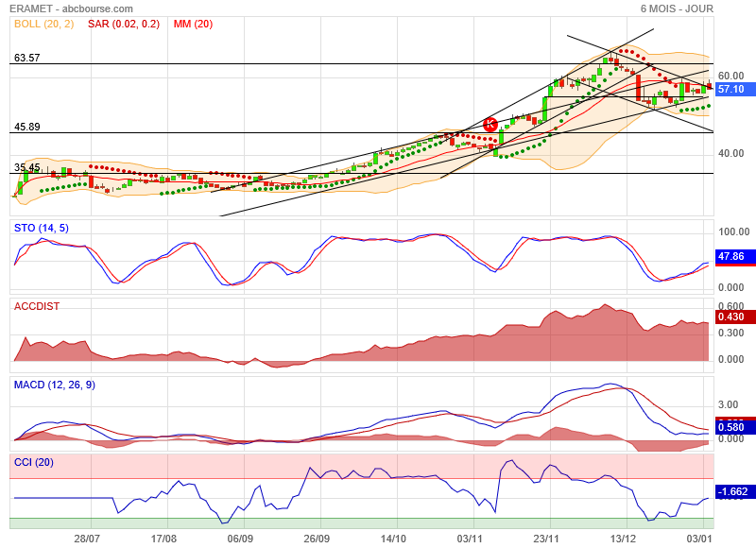Click the 45.89 horizontal level label
Image resolution: width=756 pixels, height=548 pixels.
27,127
